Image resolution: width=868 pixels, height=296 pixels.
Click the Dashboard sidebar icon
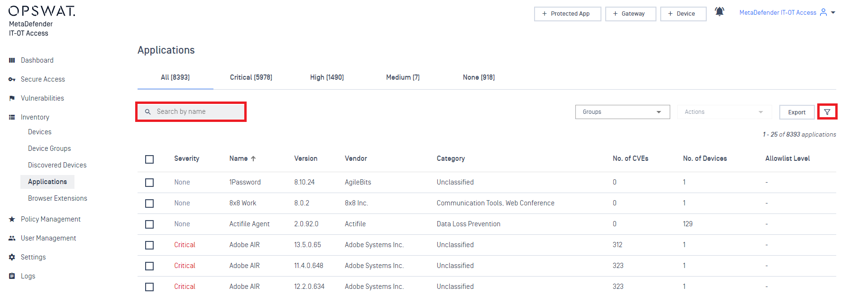pos(12,60)
